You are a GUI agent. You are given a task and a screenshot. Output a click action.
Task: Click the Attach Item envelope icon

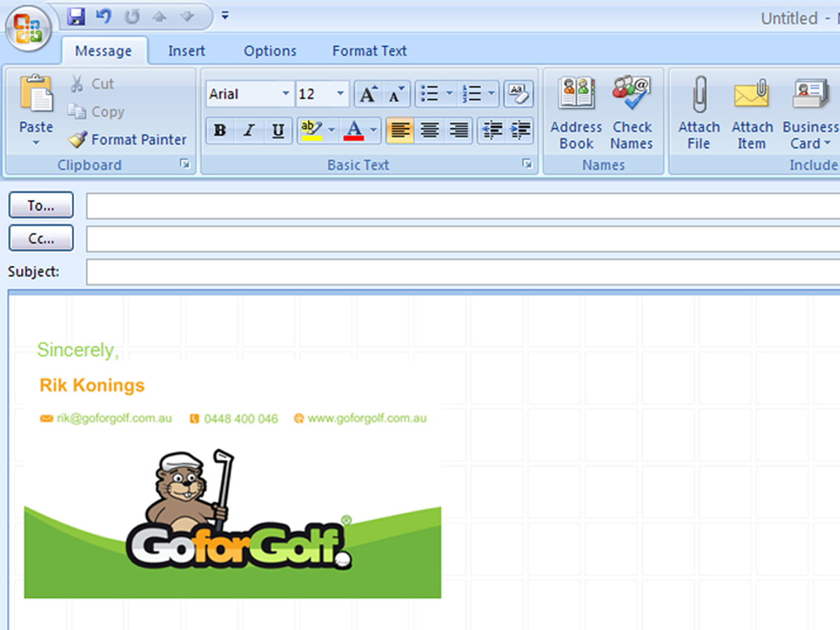click(751, 94)
